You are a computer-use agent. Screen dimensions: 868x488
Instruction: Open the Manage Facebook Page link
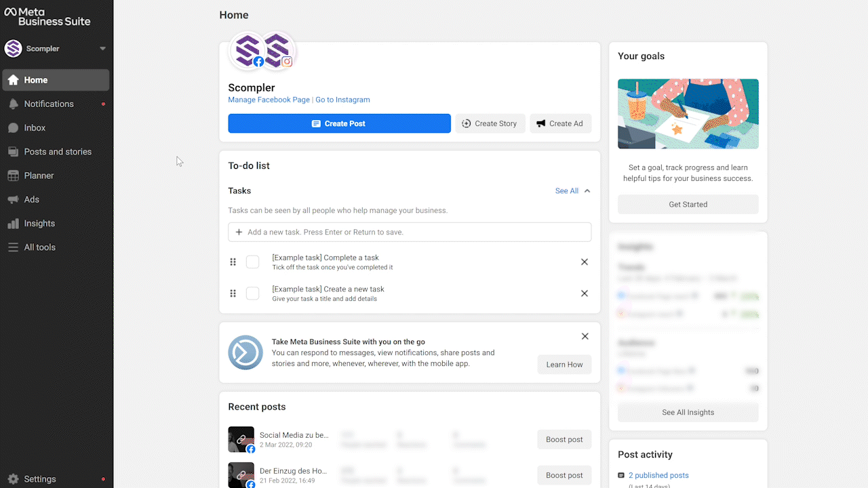pyautogui.click(x=269, y=100)
